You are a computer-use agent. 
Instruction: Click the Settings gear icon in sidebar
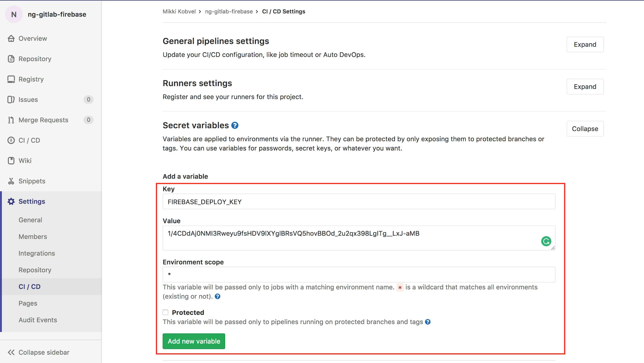(11, 201)
